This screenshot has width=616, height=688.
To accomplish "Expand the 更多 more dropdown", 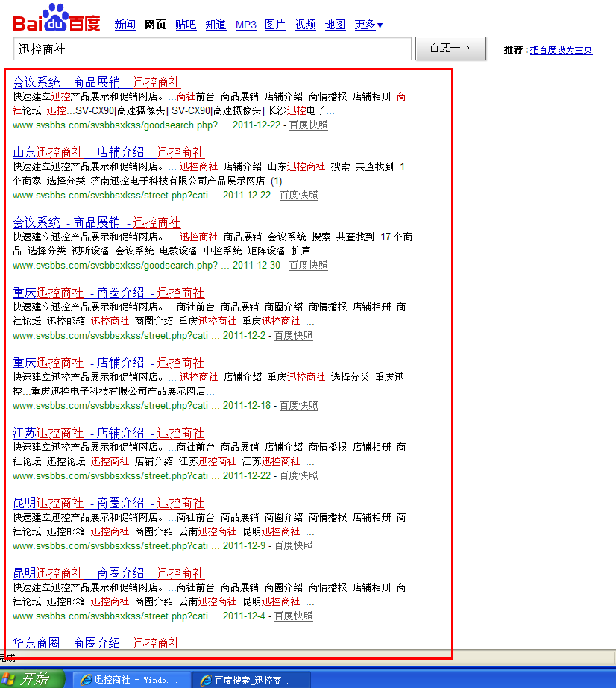I will pyautogui.click(x=368, y=25).
